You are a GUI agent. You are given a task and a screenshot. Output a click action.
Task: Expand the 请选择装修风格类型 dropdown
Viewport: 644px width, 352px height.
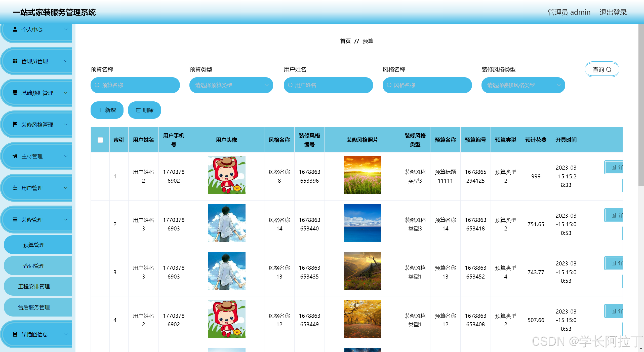523,85
